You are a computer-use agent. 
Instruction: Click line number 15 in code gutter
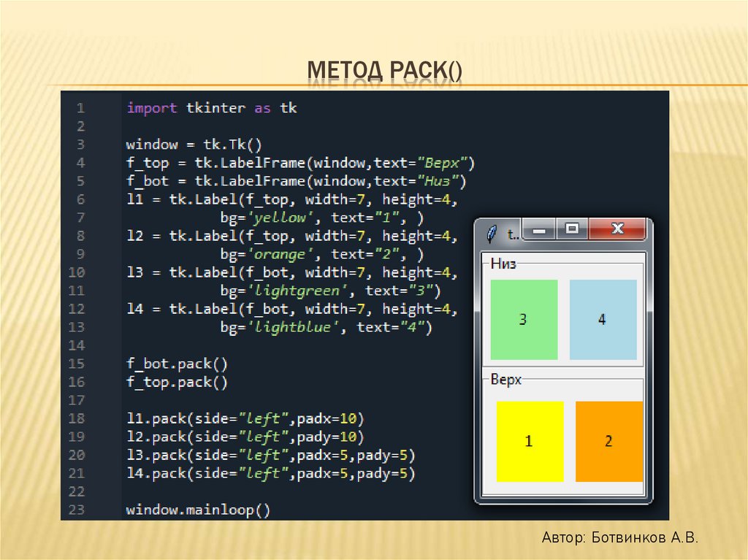(76, 364)
